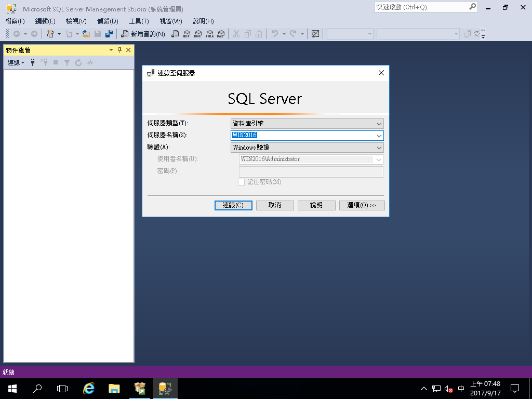
Task: Click the Filter funnel icon
Action: coord(67,62)
